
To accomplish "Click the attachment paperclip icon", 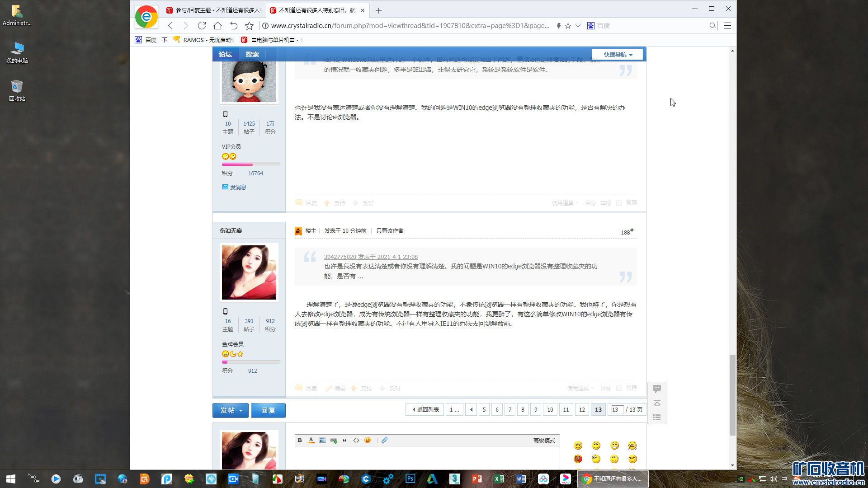I will pyautogui.click(x=384, y=440).
